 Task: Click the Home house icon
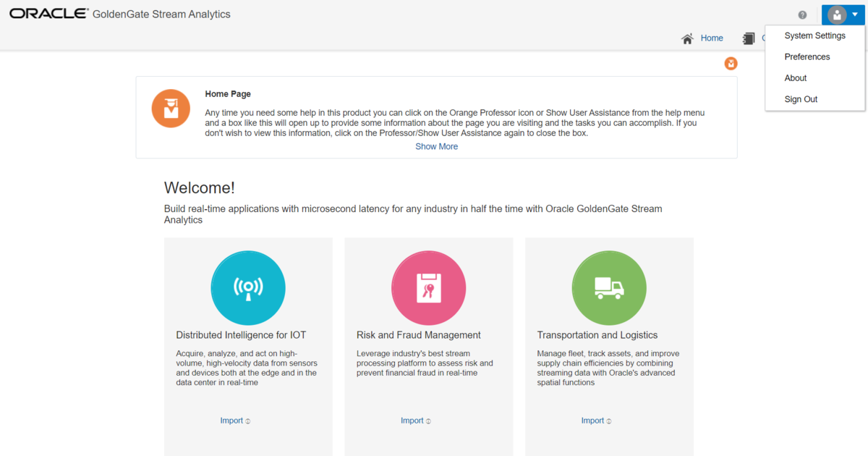point(688,38)
